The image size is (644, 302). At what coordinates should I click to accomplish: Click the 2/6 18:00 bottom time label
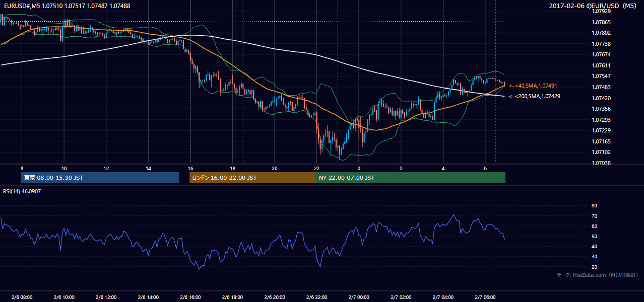pyautogui.click(x=232, y=297)
